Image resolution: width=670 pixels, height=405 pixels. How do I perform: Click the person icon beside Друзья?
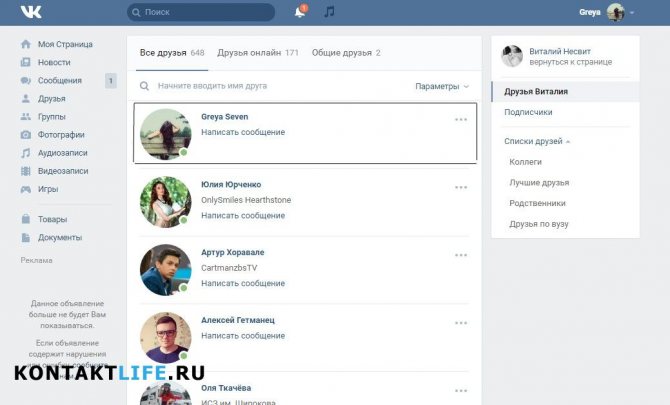point(26,98)
